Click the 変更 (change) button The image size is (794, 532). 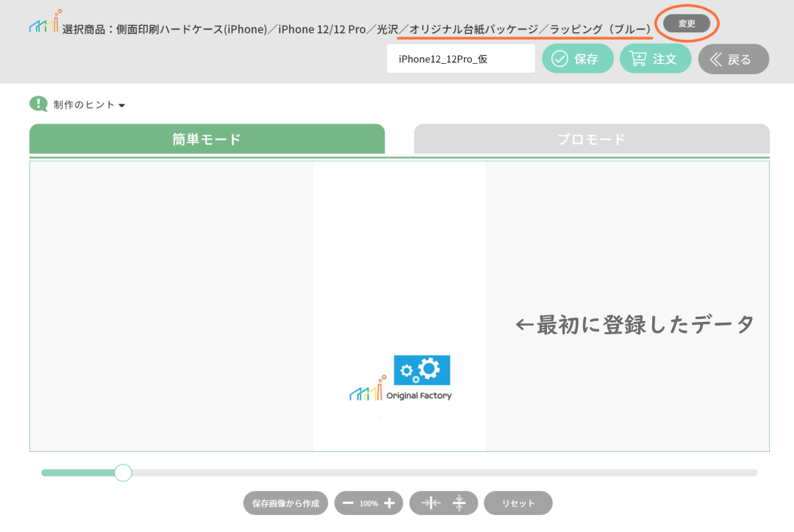coord(687,24)
